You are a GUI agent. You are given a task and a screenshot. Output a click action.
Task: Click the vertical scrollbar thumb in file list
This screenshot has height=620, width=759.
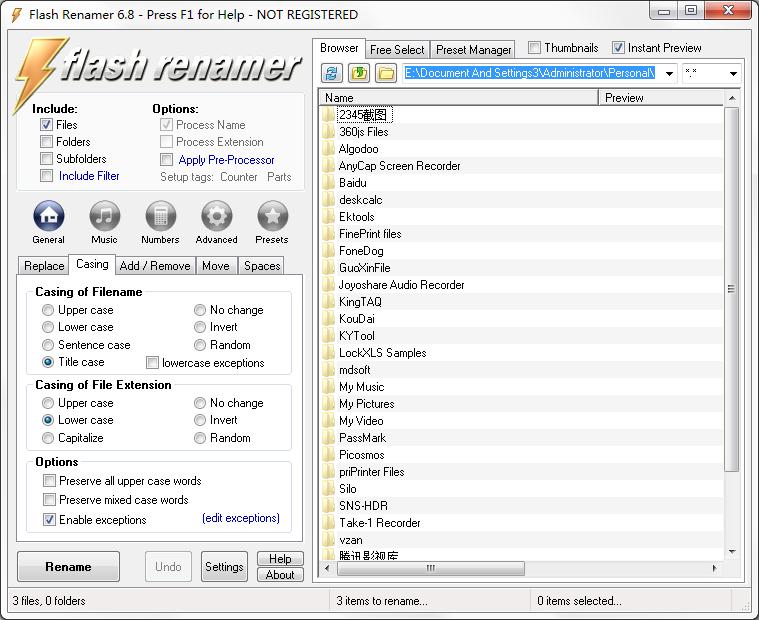pos(731,289)
